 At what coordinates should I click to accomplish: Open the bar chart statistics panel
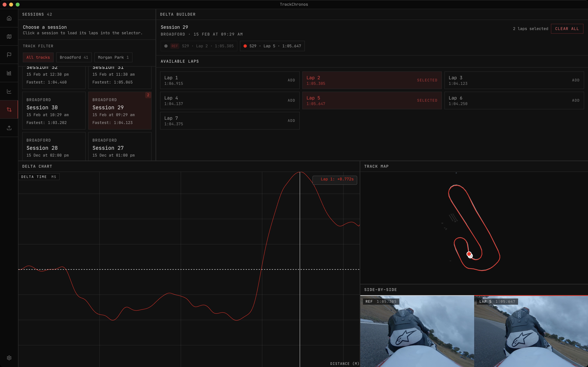tap(9, 73)
